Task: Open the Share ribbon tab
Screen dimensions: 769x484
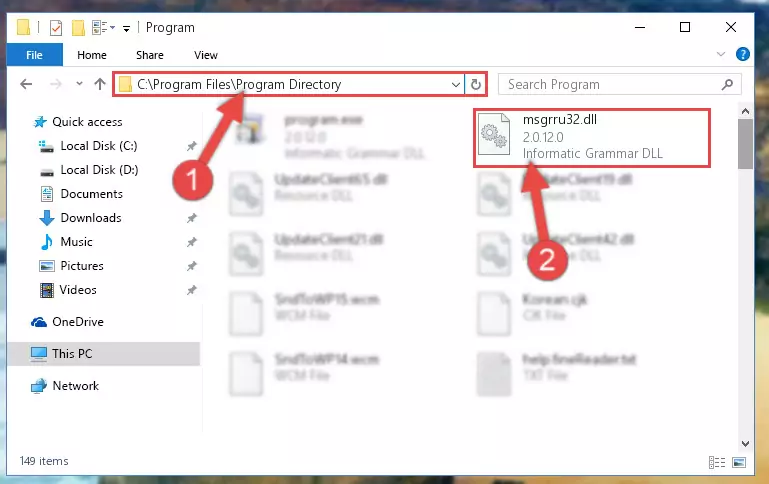Action: (x=150, y=55)
